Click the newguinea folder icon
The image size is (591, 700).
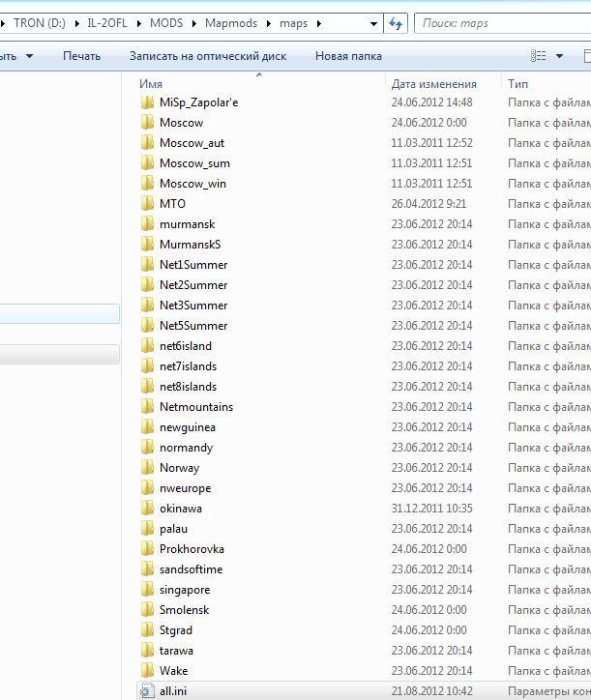(147, 427)
